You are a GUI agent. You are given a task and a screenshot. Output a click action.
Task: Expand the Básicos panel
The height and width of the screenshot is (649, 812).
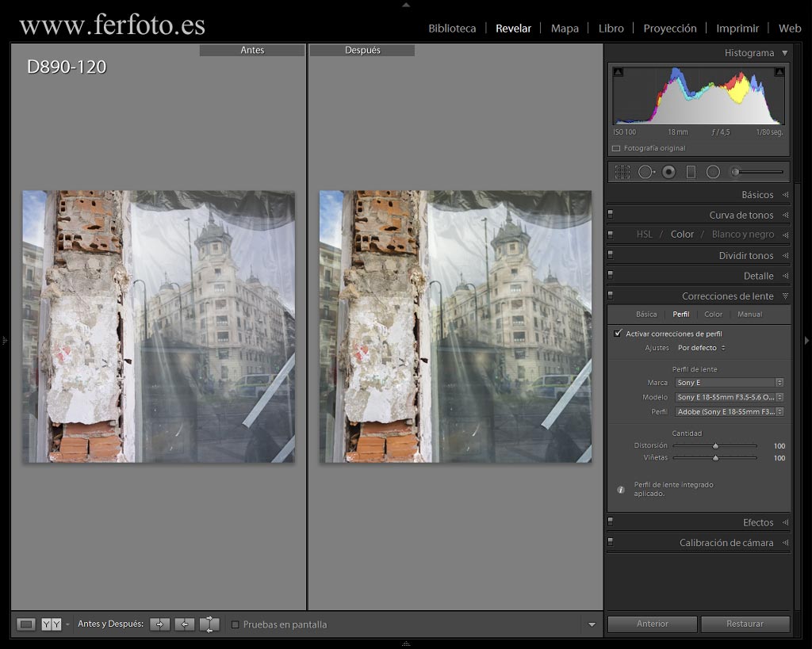[x=786, y=195]
